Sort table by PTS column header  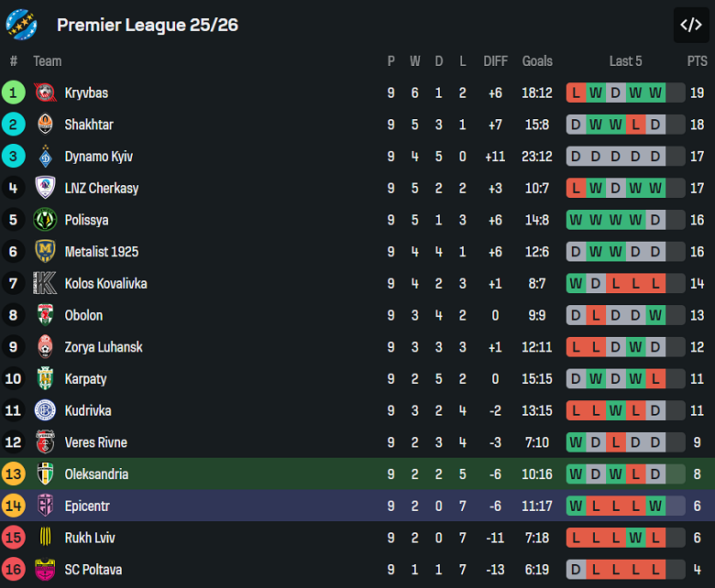(x=697, y=61)
